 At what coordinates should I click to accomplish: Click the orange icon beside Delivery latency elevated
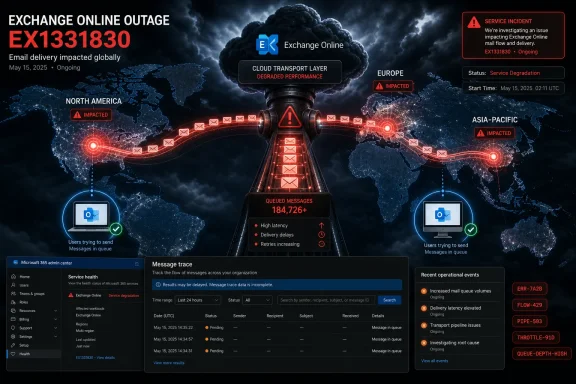click(x=424, y=308)
